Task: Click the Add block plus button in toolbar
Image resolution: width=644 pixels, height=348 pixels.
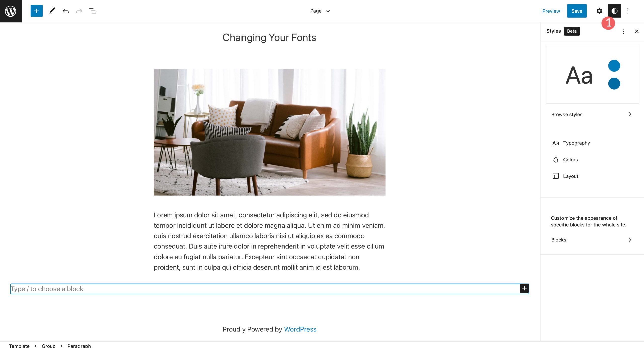Action: 36,11
